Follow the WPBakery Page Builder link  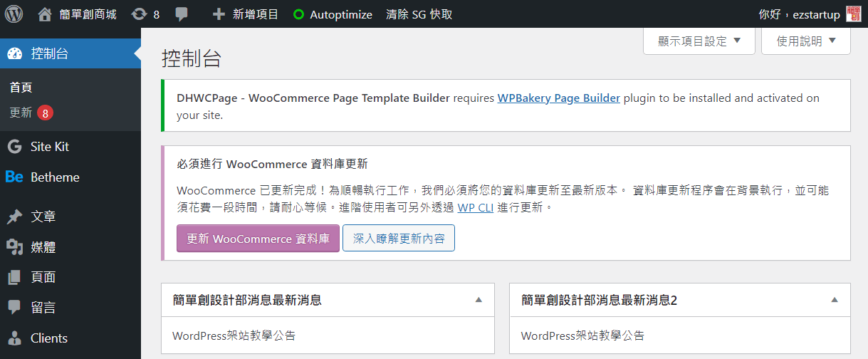558,98
